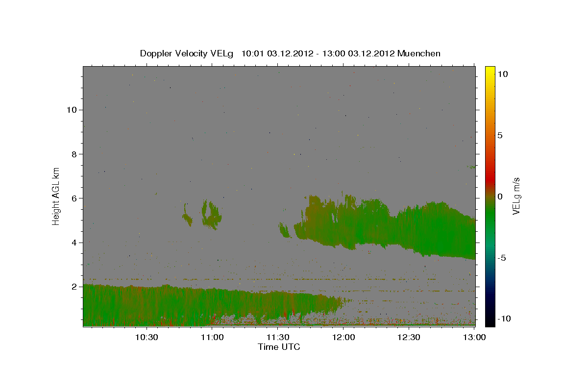Viewport: 588px width, 392px height.
Task: Click the colorbar value 5
Action: 500,135
